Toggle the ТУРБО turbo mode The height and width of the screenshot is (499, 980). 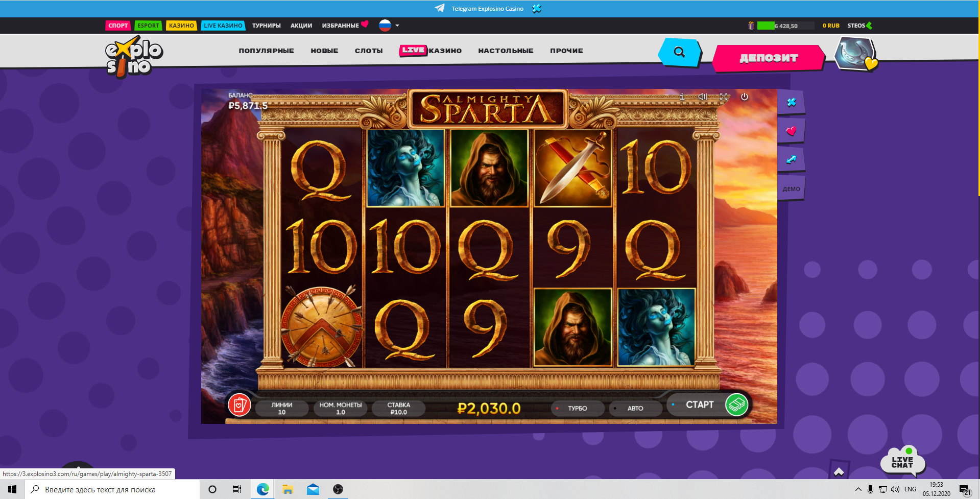(578, 408)
